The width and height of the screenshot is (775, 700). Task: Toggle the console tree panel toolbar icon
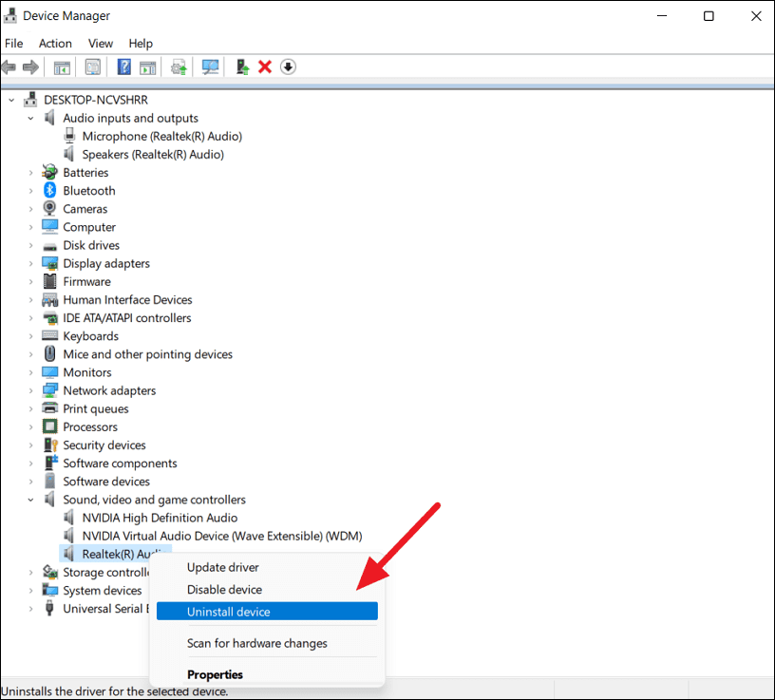[62, 66]
